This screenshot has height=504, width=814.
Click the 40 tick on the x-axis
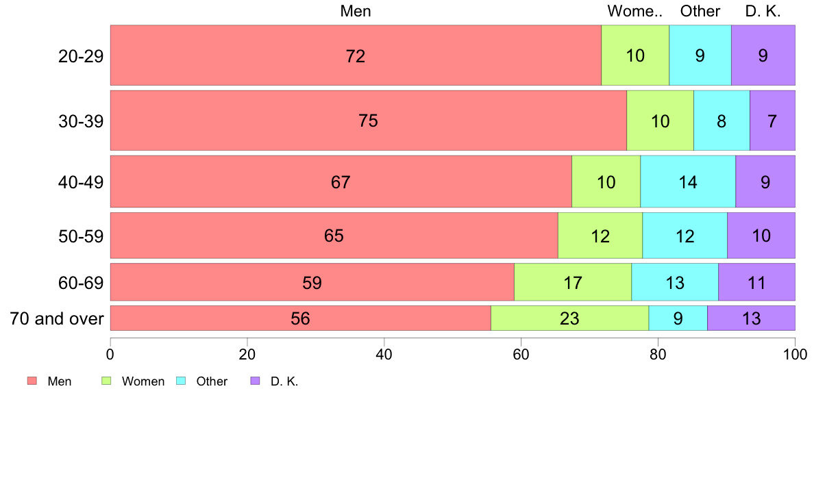384,354
